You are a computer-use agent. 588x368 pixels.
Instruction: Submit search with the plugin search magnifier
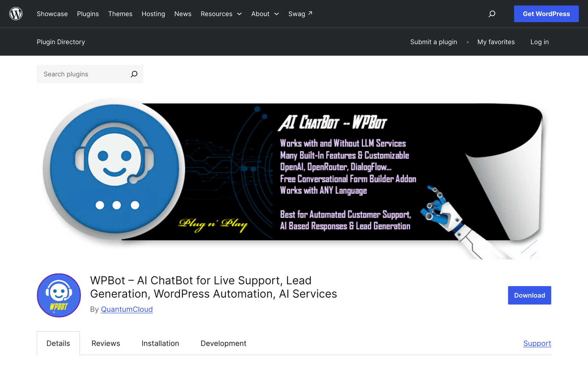tap(134, 74)
